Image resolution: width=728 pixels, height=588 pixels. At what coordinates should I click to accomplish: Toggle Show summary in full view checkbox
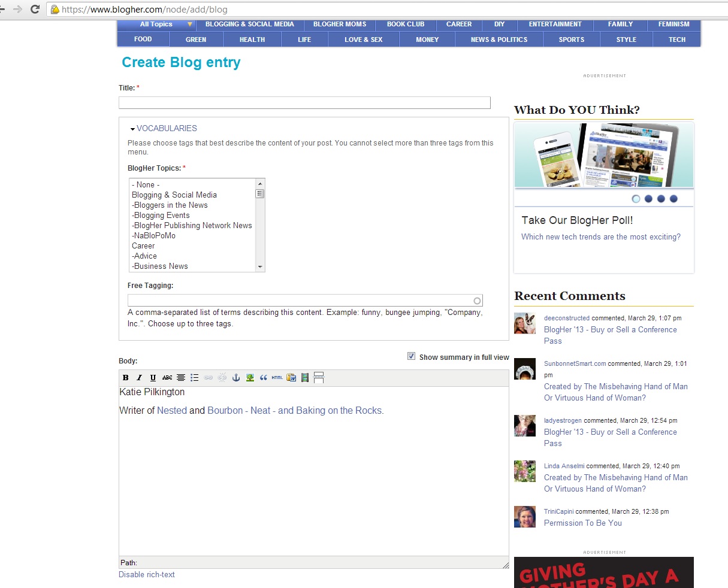[x=411, y=356]
